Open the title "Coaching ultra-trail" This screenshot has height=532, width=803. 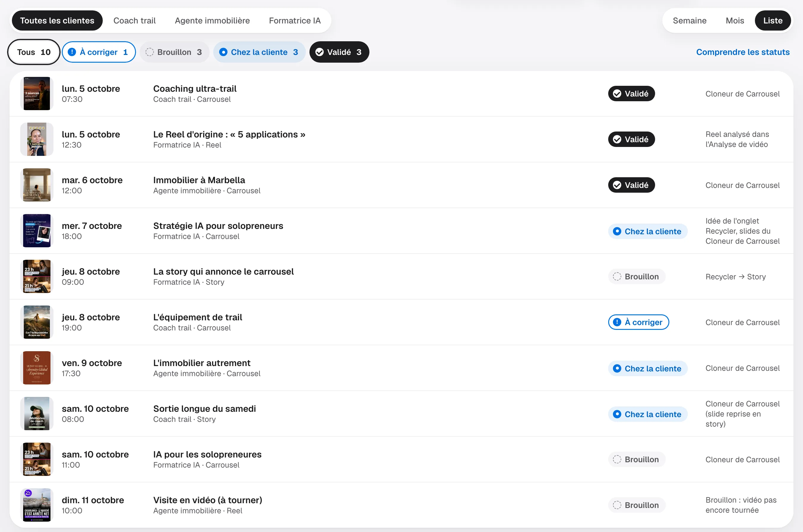[x=195, y=88]
